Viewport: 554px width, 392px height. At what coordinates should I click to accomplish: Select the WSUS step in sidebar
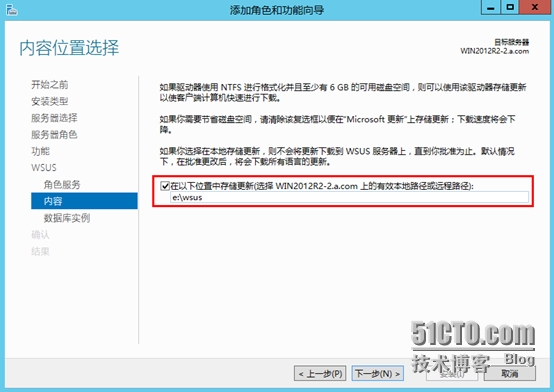pos(44,168)
